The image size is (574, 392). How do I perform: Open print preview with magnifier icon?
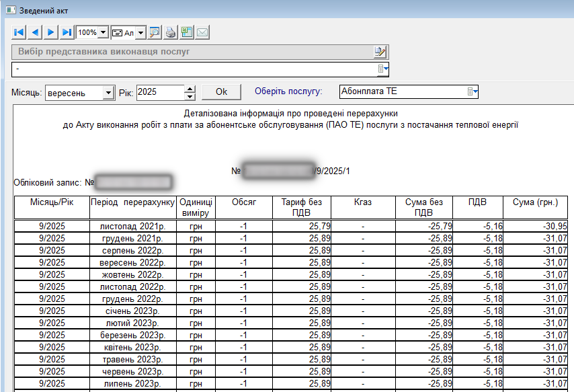[155, 32]
